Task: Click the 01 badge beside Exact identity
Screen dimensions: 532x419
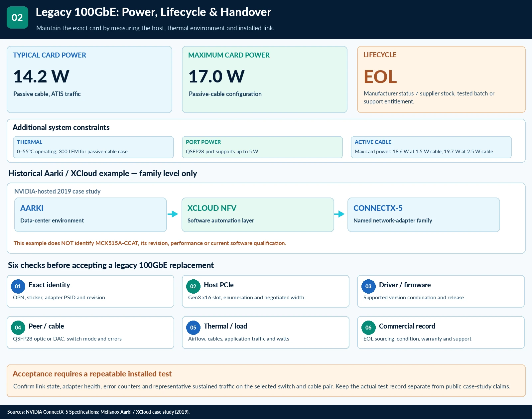Action: pos(18,286)
